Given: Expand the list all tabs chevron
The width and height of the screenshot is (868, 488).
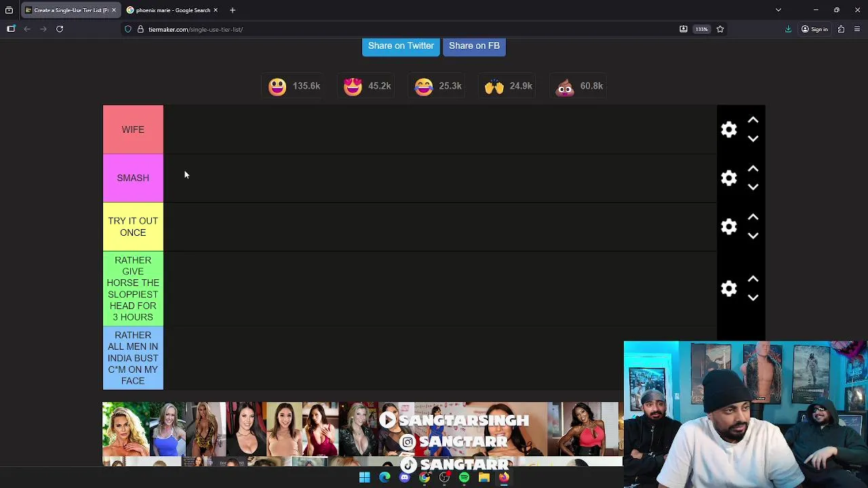Looking at the screenshot, I should 778,10.
